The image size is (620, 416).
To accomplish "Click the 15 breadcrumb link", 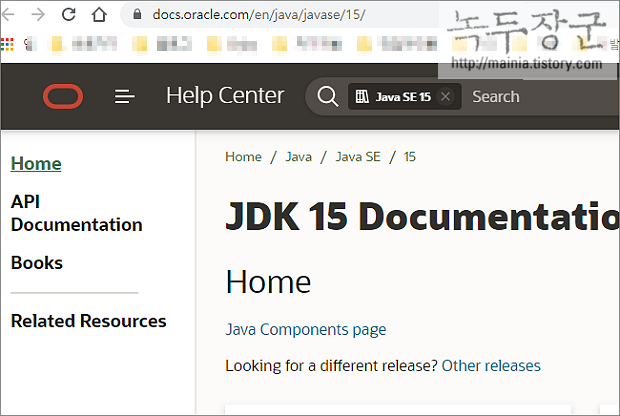I will (410, 157).
